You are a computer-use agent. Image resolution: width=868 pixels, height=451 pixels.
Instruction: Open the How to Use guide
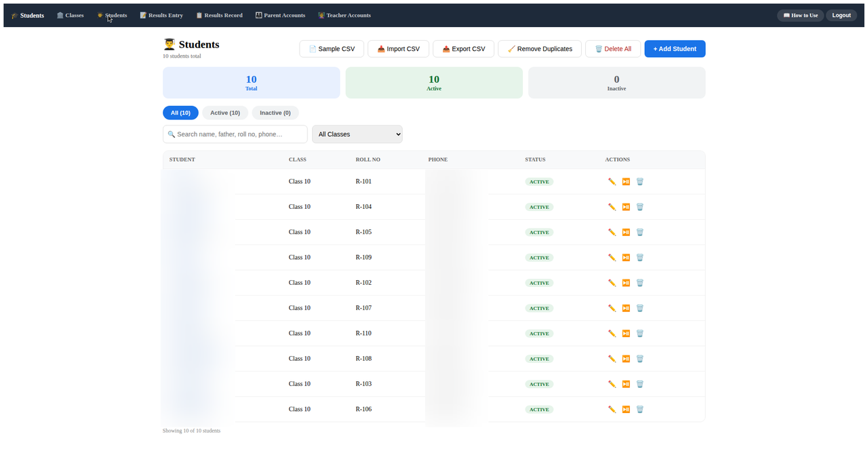pyautogui.click(x=800, y=15)
